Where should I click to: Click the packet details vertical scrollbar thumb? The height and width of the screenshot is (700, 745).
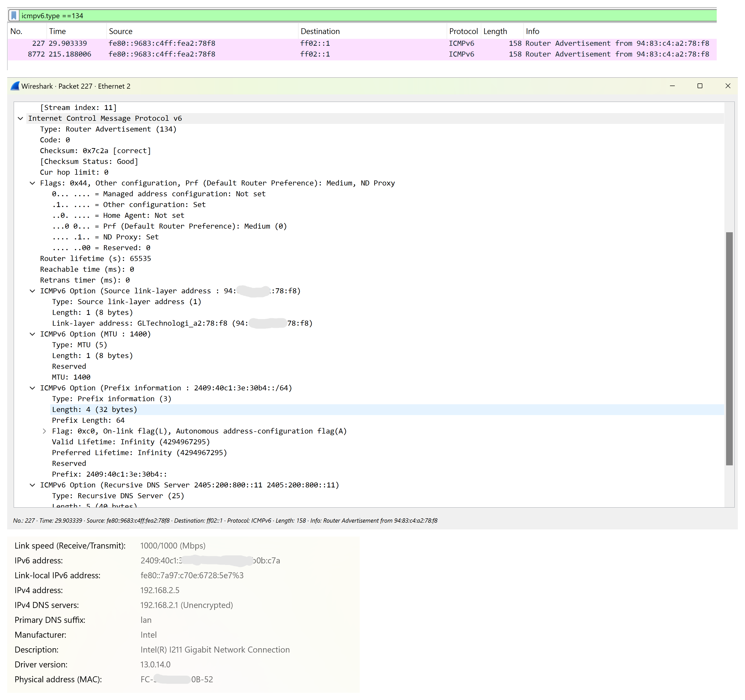729,348
